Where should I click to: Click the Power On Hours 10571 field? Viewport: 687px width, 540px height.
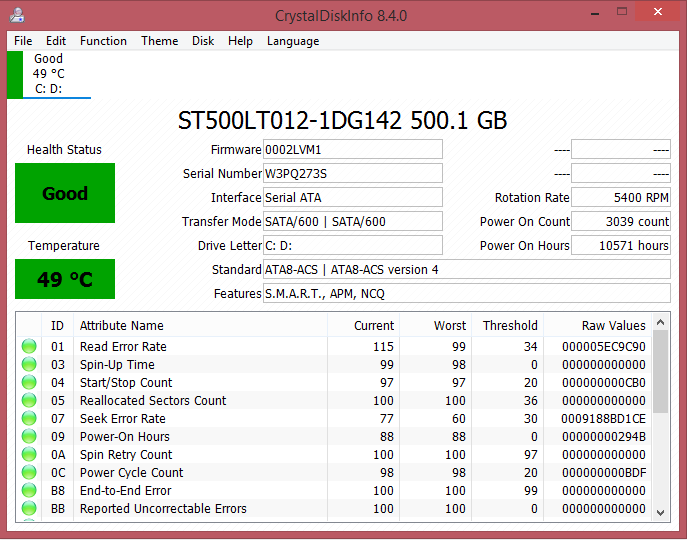(x=621, y=245)
